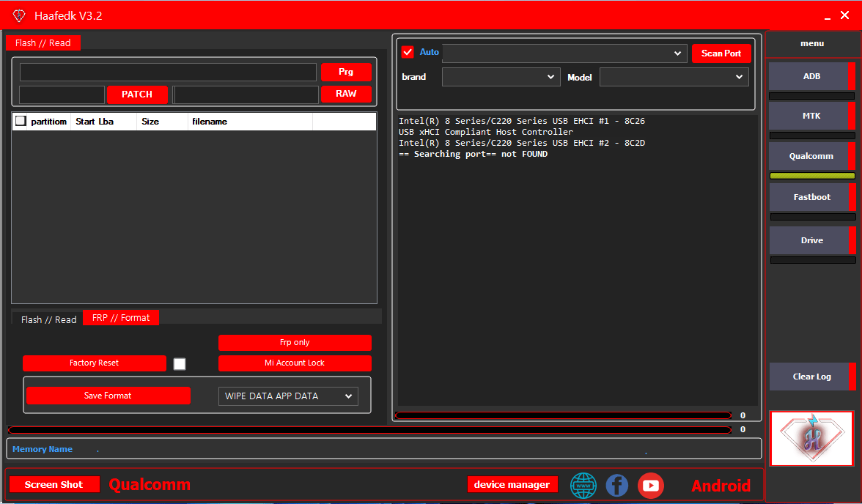The image size is (862, 504).
Task: Open the YouTube channel icon
Action: 650,485
